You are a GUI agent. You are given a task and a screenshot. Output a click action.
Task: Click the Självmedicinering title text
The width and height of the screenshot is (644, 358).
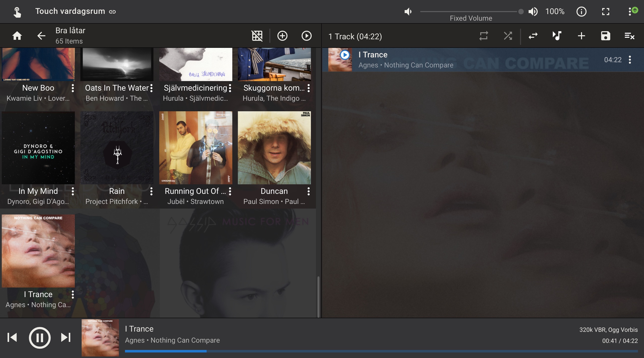(196, 88)
